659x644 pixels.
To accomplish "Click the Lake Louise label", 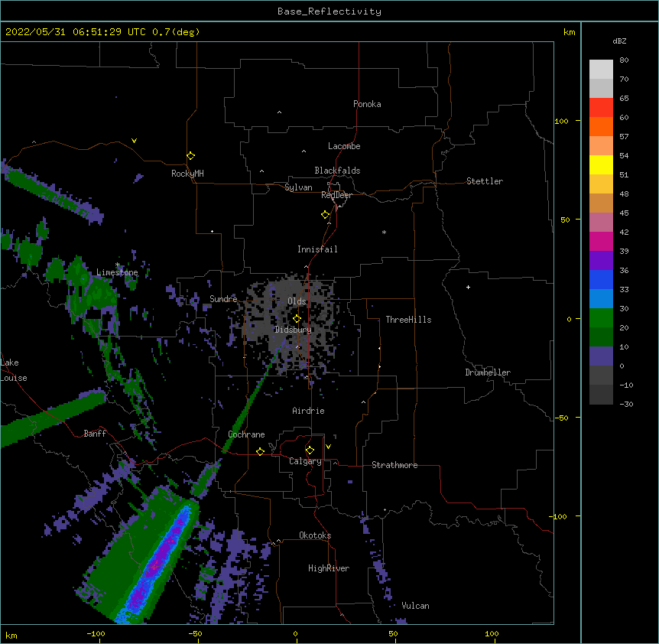I will point(13,370).
